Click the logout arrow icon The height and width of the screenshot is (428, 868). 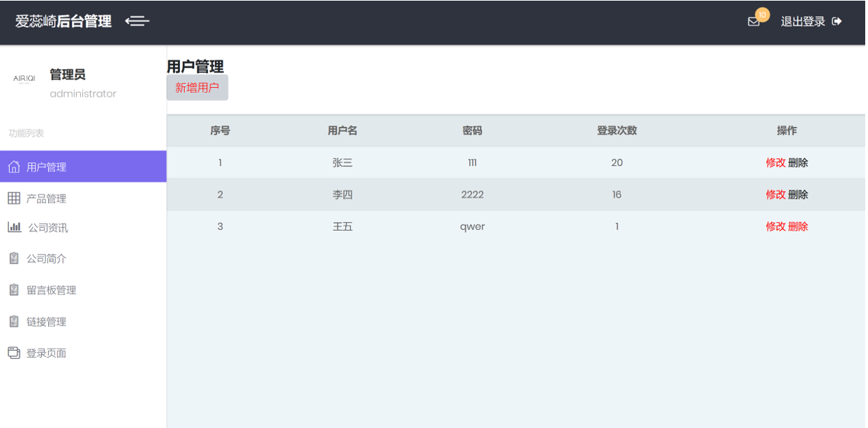point(837,22)
